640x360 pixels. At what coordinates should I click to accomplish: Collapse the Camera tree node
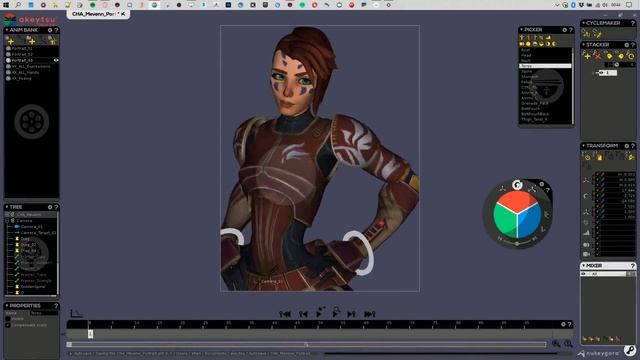[x=7, y=220]
